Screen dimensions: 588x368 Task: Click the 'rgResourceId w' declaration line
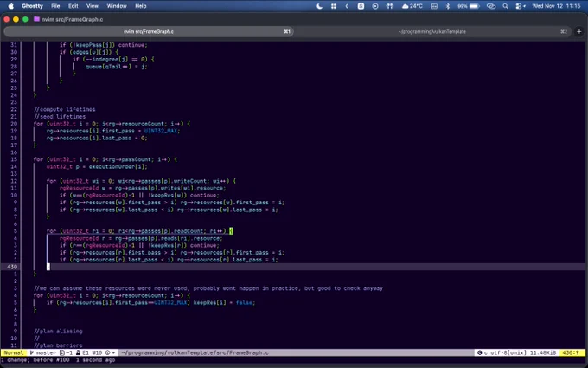[x=143, y=188]
